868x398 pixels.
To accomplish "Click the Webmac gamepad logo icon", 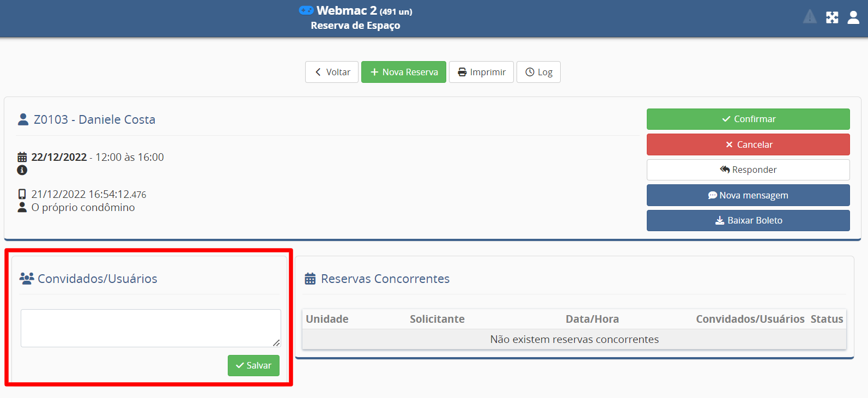I will [x=306, y=10].
